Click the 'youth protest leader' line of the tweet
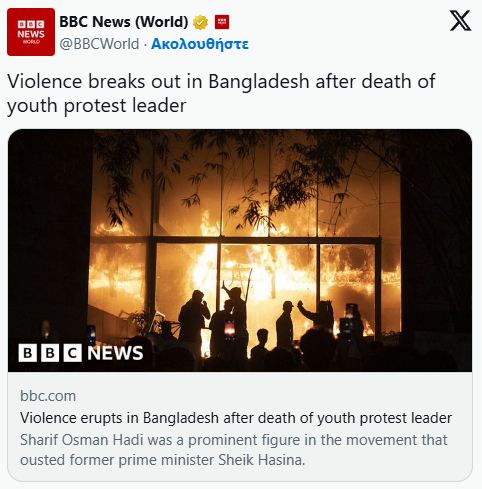This screenshot has width=482, height=489. click(x=97, y=106)
